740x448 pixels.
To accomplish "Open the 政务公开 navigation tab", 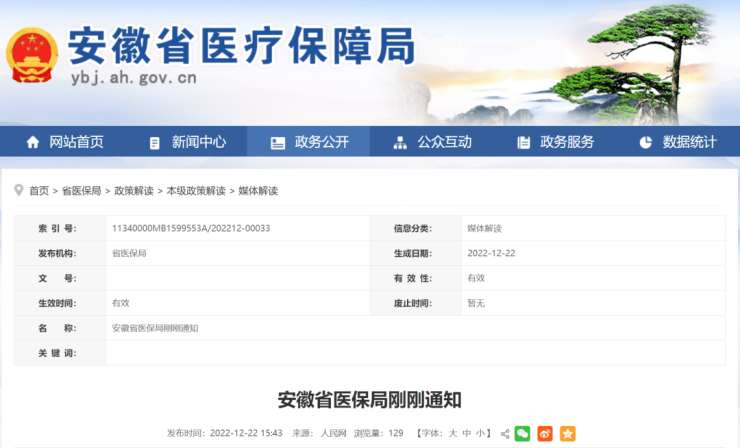I will click(309, 142).
